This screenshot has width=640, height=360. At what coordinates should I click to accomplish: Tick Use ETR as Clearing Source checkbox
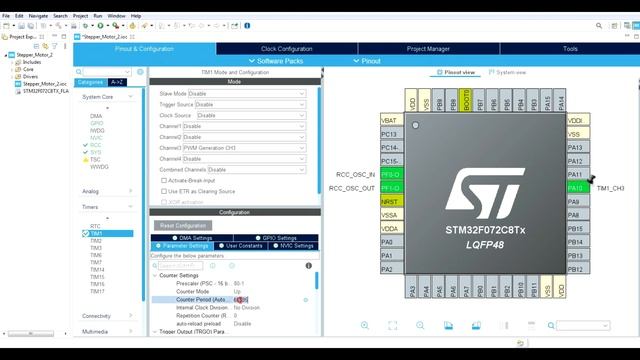pyautogui.click(x=164, y=191)
